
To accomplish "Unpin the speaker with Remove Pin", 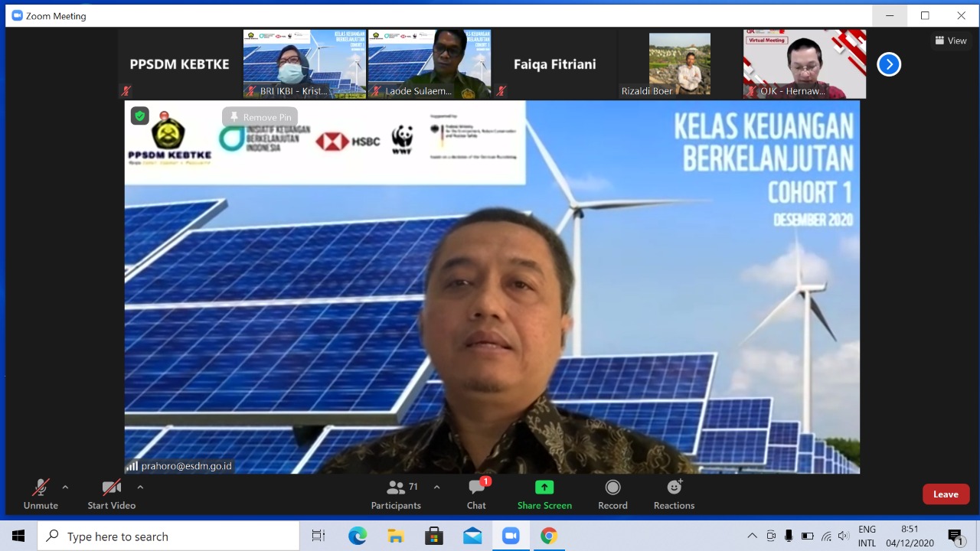I will click(x=260, y=117).
